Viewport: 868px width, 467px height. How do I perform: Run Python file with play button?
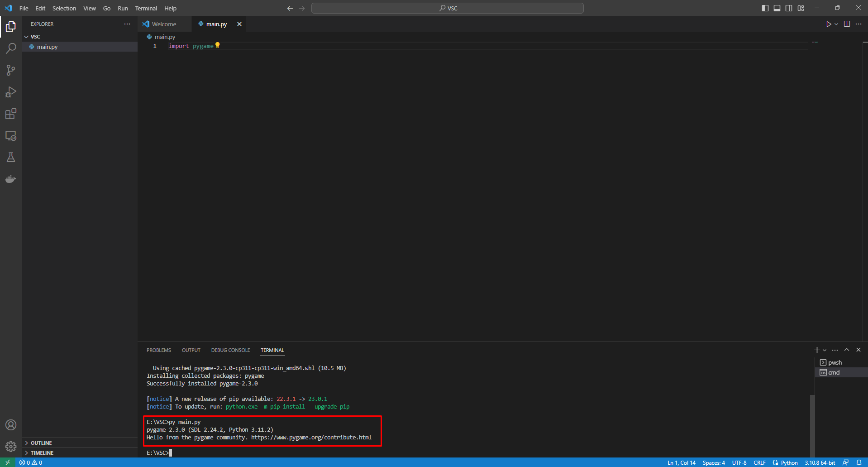click(x=828, y=24)
